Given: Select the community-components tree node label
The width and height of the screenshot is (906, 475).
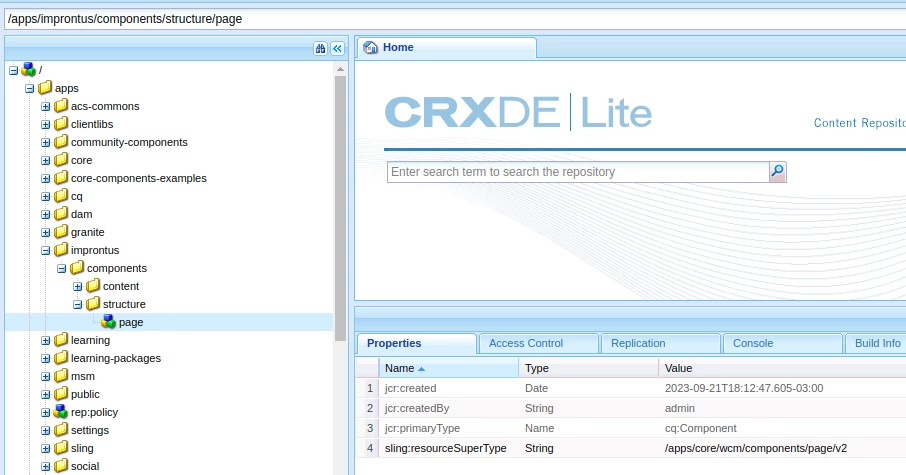Looking at the screenshot, I should pyautogui.click(x=129, y=142).
